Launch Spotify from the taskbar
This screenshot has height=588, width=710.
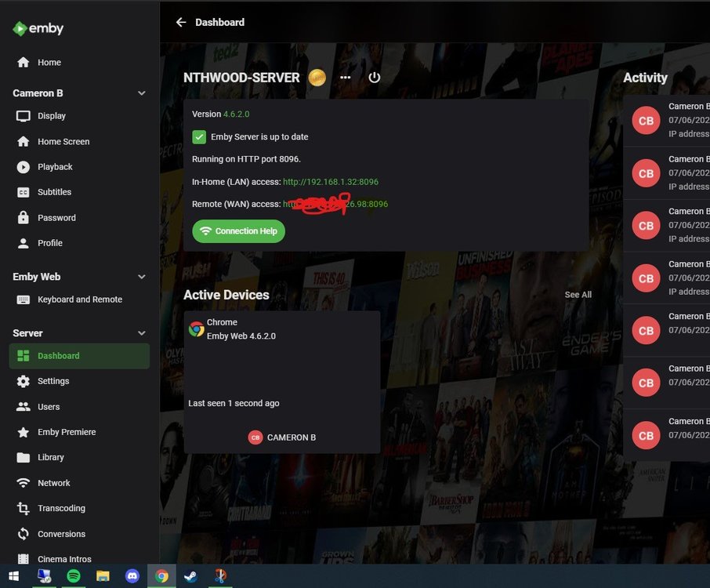74,575
